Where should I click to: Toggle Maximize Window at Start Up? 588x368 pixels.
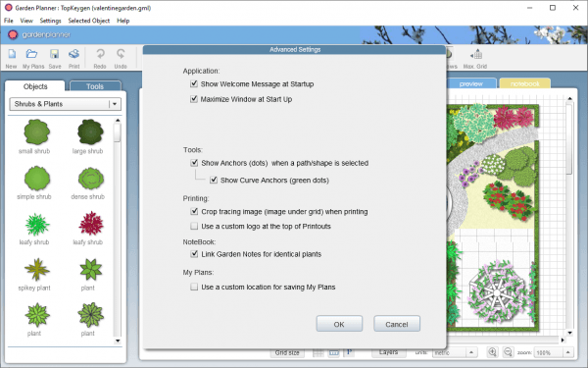point(194,99)
